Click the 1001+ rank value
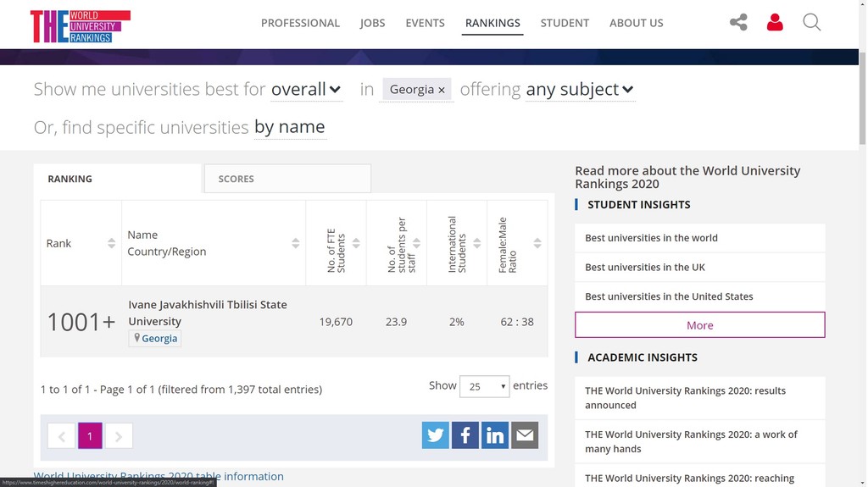Viewport: 868px width, 487px height. click(81, 322)
